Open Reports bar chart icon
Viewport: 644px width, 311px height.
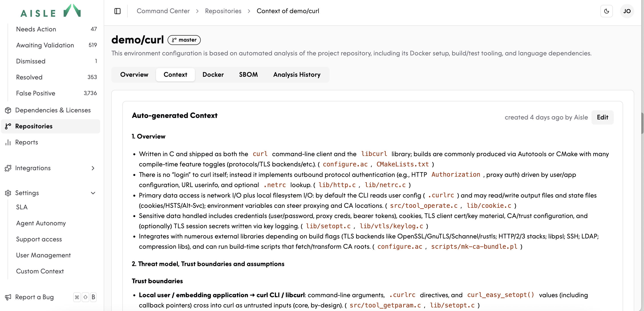tap(8, 142)
